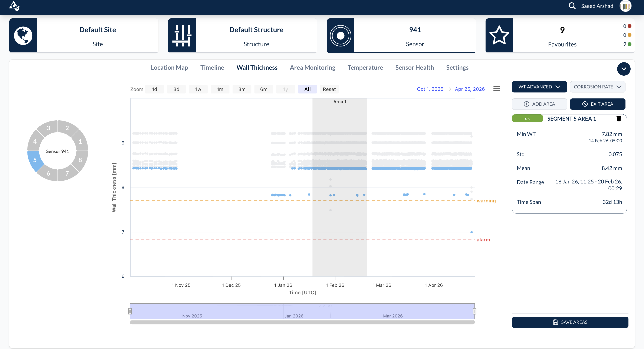Select segment 8 on sensor ring
Screen dimensions: 644x349
click(80, 160)
